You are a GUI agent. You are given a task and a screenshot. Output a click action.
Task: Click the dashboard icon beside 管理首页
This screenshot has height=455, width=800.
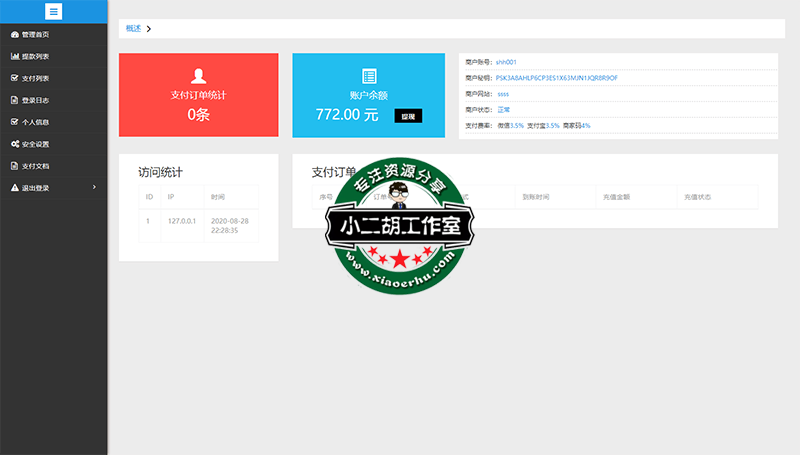pyautogui.click(x=14, y=34)
